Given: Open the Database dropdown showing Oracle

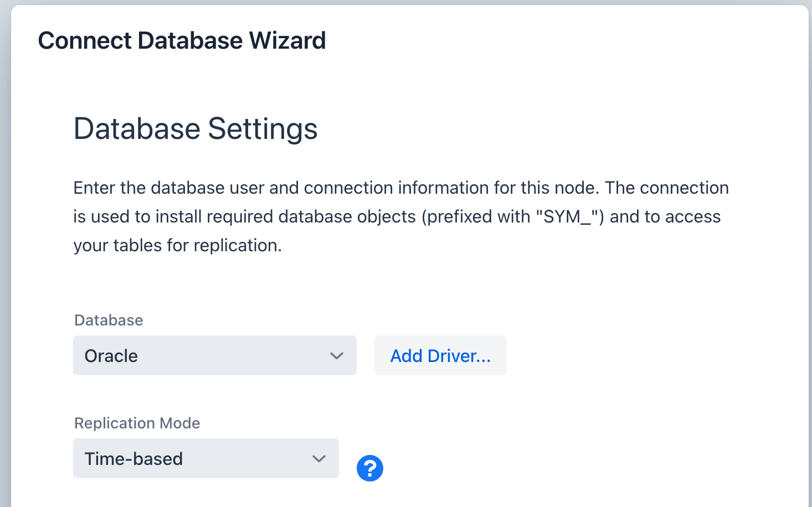Looking at the screenshot, I should pos(214,355).
